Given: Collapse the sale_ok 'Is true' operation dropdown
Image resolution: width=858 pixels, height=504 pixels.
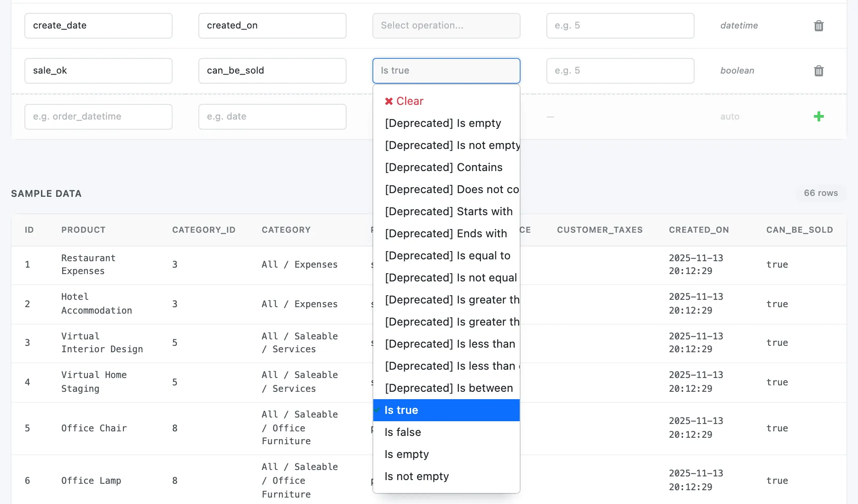Looking at the screenshot, I should (446, 71).
